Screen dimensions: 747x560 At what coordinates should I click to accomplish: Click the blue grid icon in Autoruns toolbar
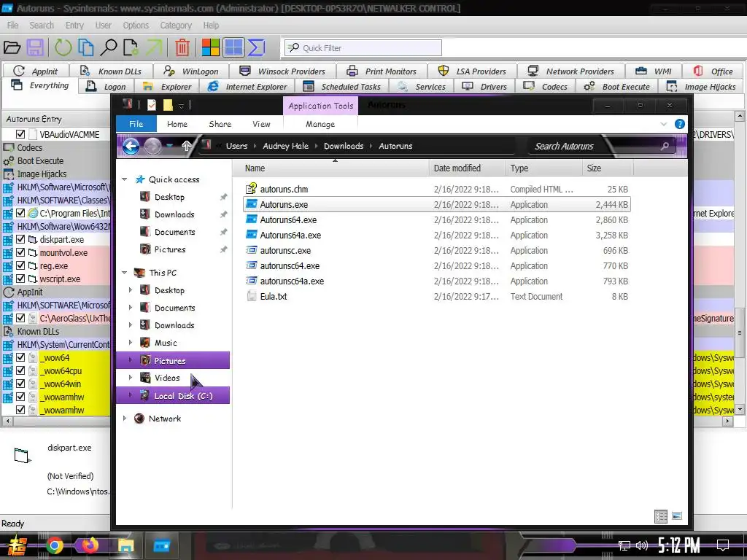point(233,47)
